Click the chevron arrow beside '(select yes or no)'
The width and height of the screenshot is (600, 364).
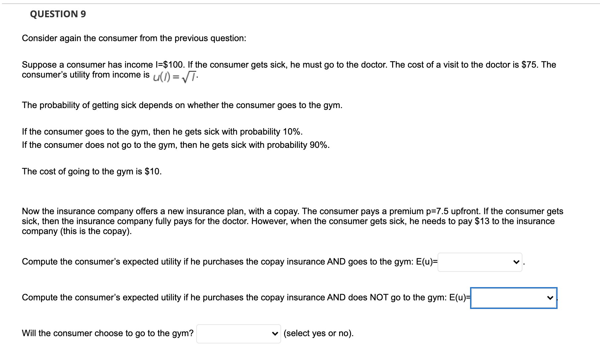point(274,334)
